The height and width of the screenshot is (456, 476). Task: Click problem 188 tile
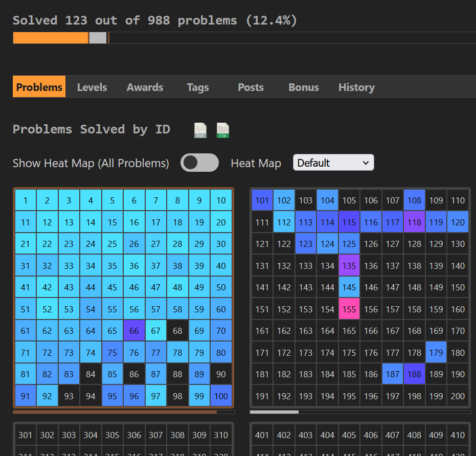coord(414,374)
